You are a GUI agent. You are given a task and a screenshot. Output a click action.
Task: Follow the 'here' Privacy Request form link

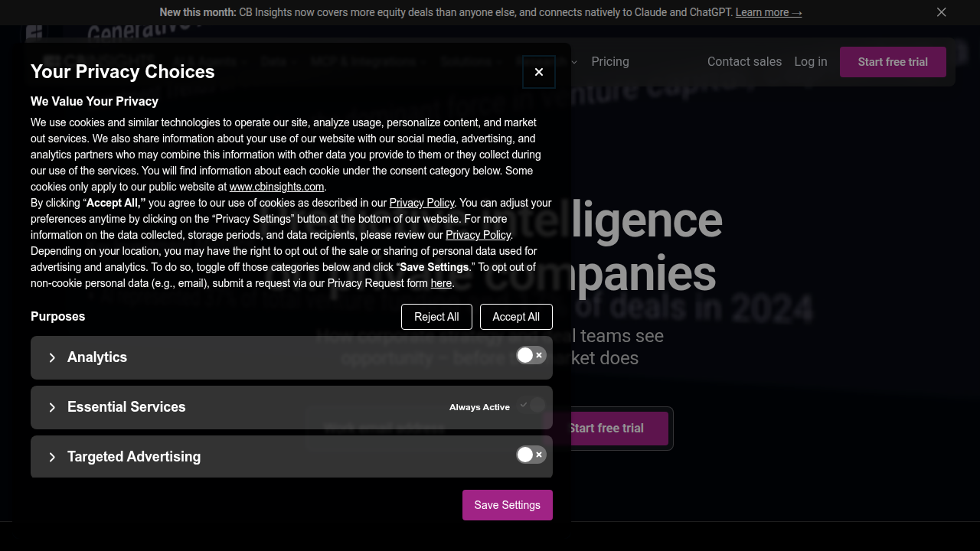pos(441,283)
